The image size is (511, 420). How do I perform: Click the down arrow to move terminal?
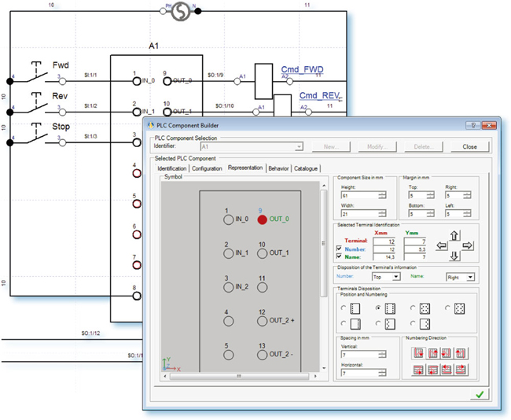454,256
